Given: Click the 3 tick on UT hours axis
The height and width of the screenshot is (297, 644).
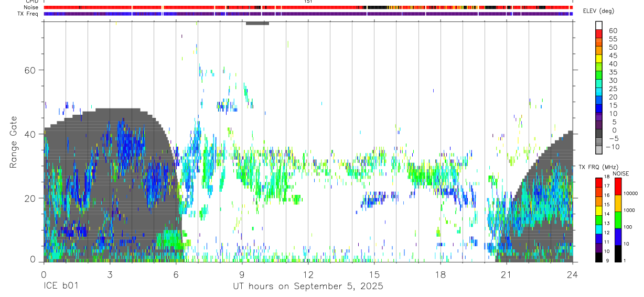Looking at the screenshot, I should 110,274.
